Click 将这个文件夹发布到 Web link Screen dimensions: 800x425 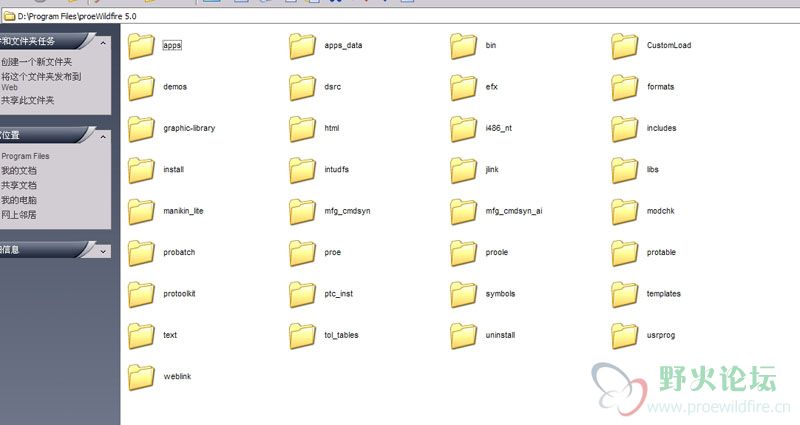pos(41,81)
